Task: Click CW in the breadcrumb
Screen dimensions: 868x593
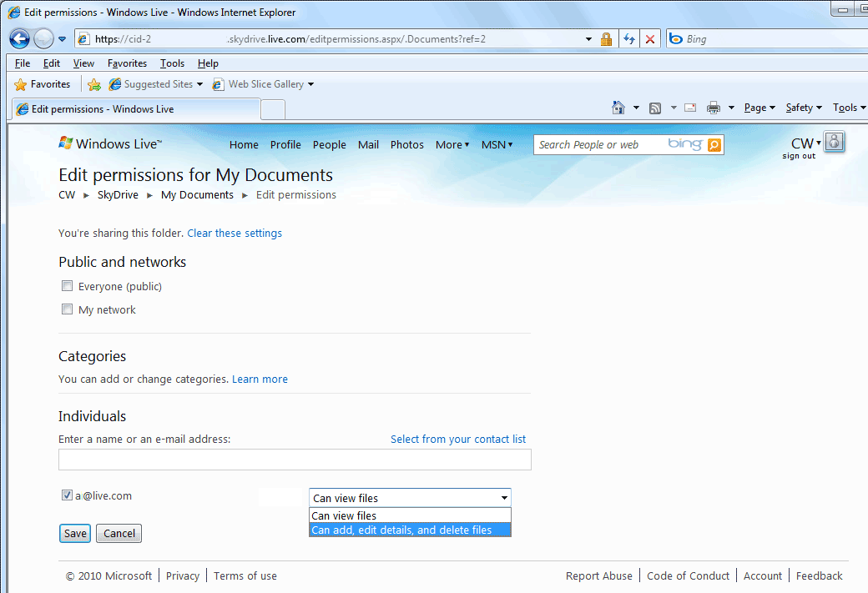Action: click(67, 194)
